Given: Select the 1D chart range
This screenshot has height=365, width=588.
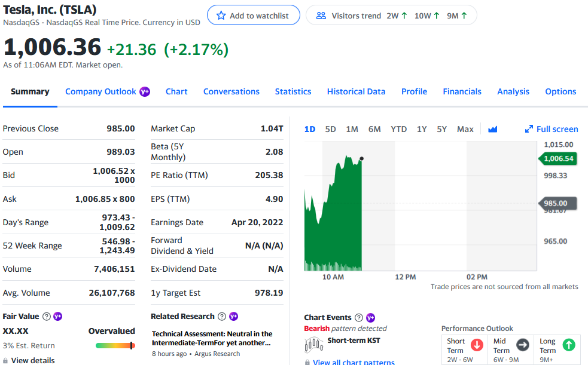Looking at the screenshot, I should [310, 129].
